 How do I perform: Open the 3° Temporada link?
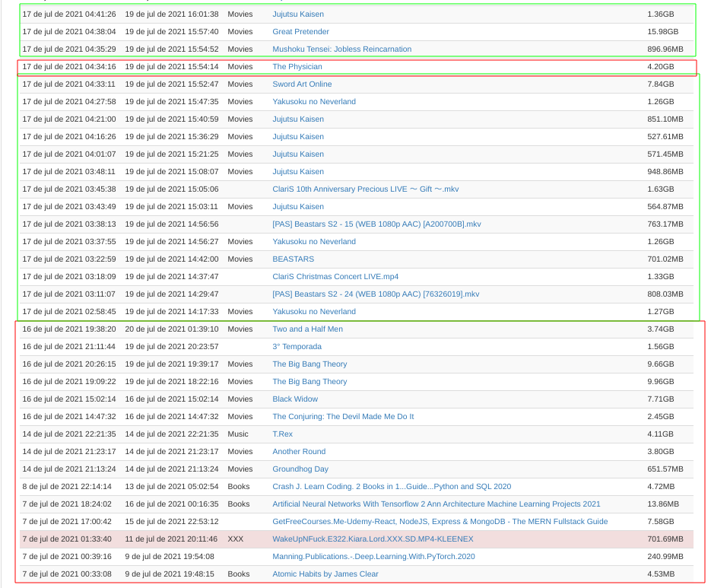tap(297, 347)
